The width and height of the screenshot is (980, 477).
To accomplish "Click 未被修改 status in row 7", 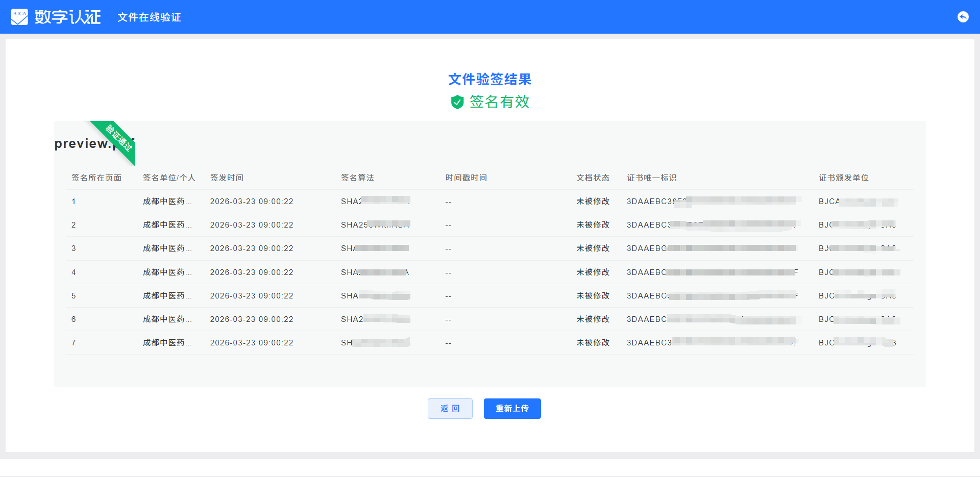I will point(593,343).
